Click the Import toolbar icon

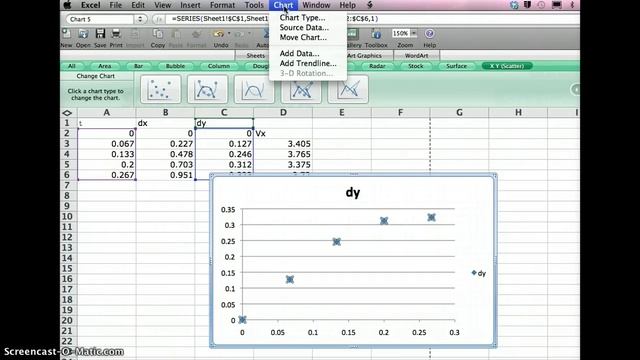coord(135,34)
